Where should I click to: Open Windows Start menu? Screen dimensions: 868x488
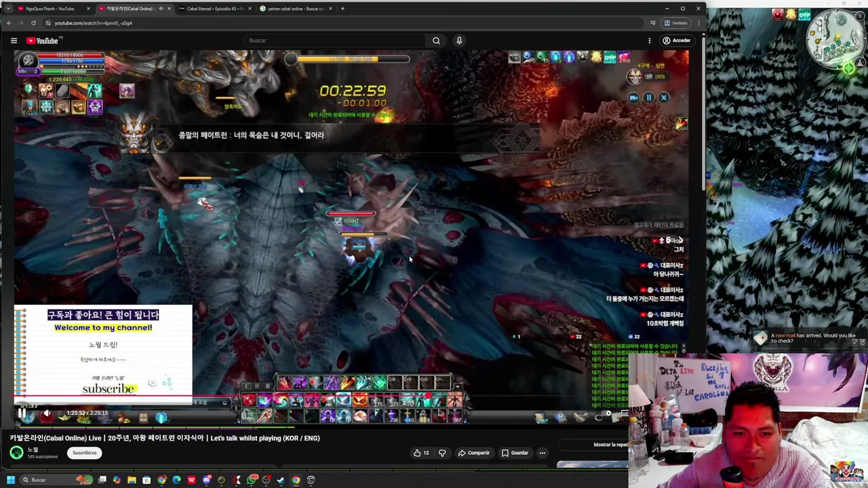(10, 480)
